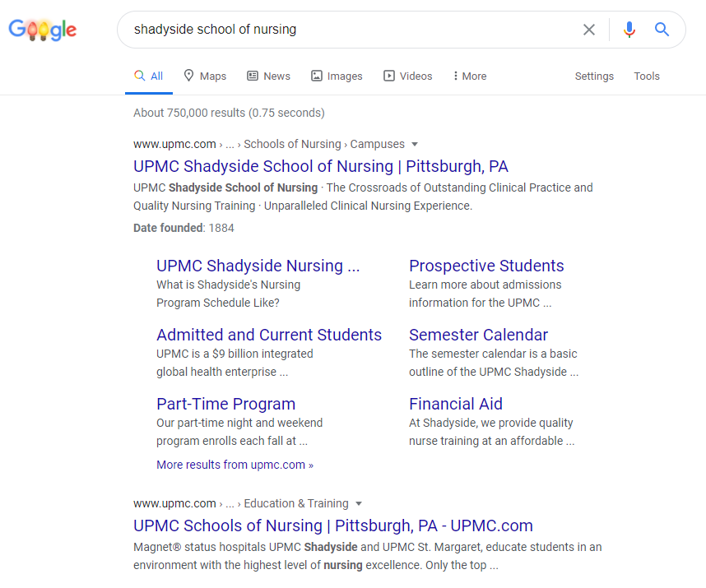706x588 pixels.
Task: Start voice search with microphone icon
Action: point(629,30)
